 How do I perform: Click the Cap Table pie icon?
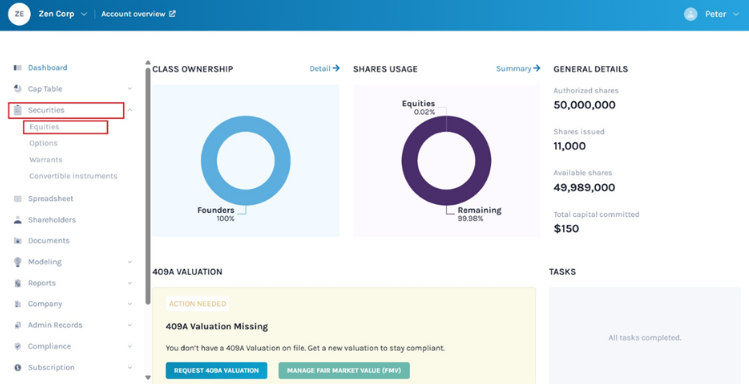(x=18, y=89)
